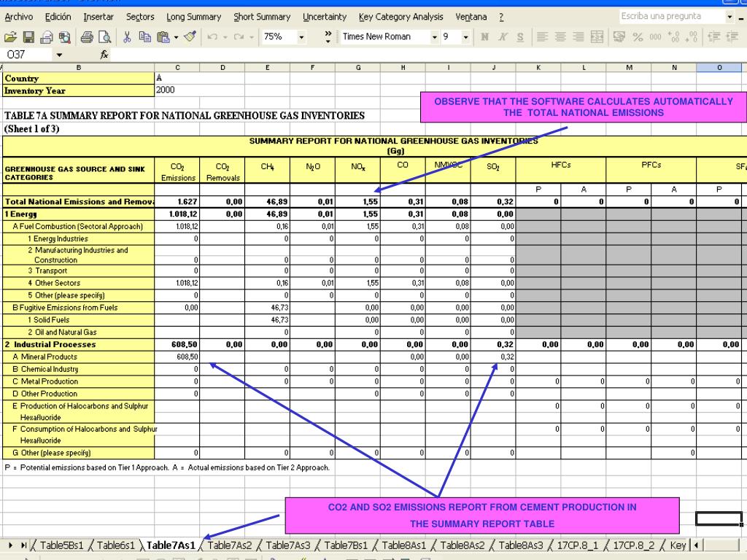Toggle bold formatting (N button)
This screenshot has height=560, width=747.
click(x=484, y=36)
